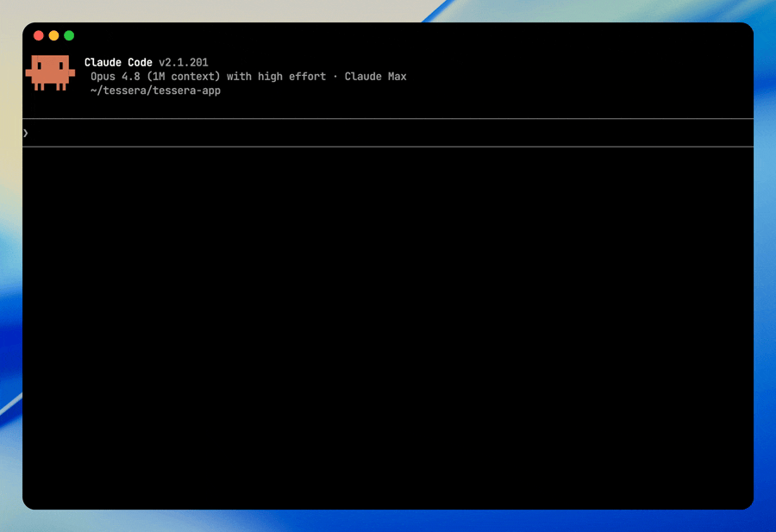Click the Claude Code pixel mascot icon

coord(50,72)
